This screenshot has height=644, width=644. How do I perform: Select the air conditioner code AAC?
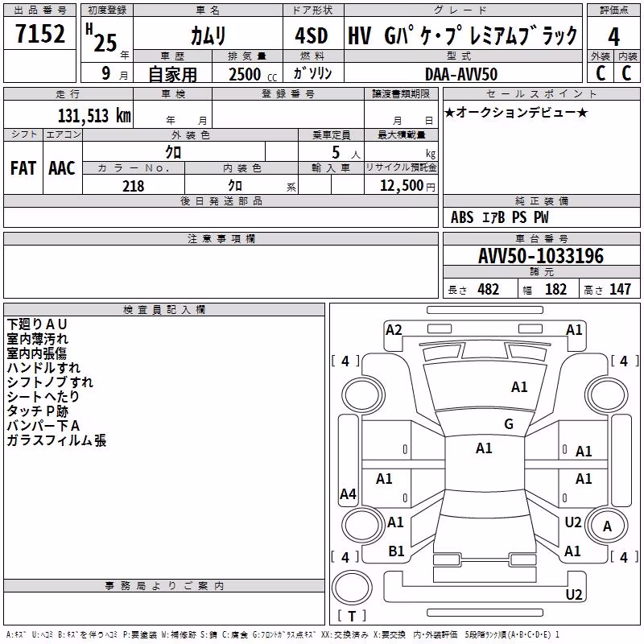click(x=62, y=168)
